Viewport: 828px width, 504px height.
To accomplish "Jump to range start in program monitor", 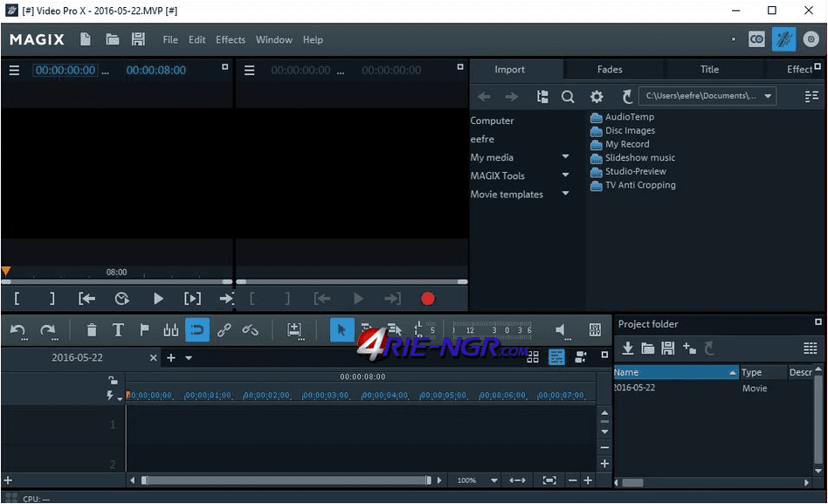I will [87, 299].
